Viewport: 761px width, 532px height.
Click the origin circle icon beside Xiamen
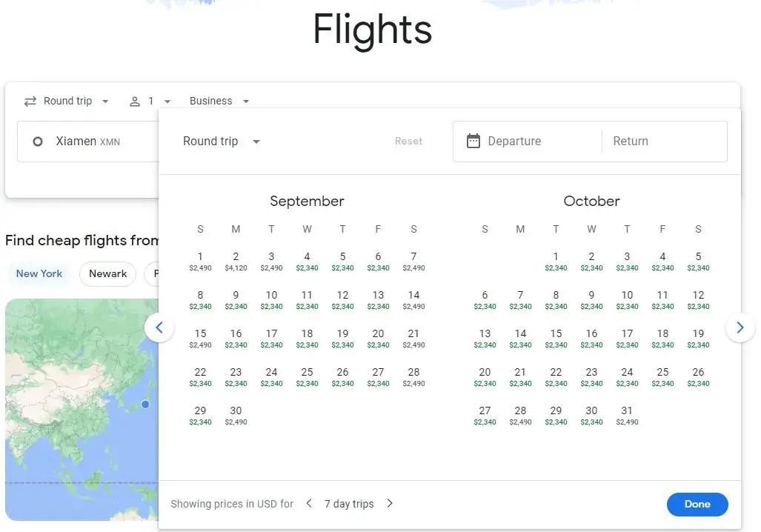tap(38, 141)
